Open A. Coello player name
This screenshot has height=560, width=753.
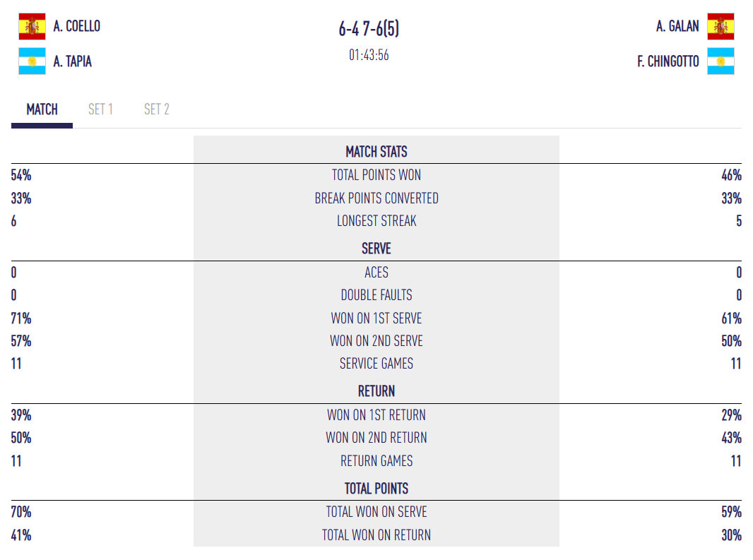77,26
